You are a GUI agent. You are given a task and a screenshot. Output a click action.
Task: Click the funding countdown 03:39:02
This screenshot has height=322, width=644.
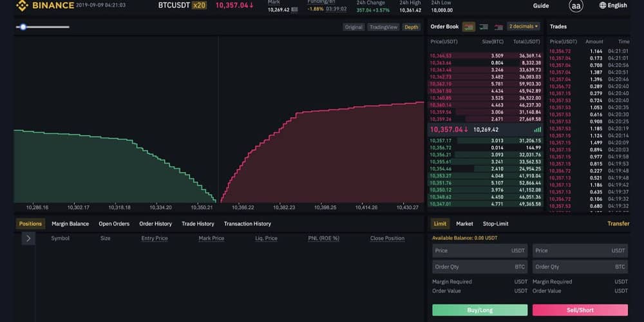point(336,9)
